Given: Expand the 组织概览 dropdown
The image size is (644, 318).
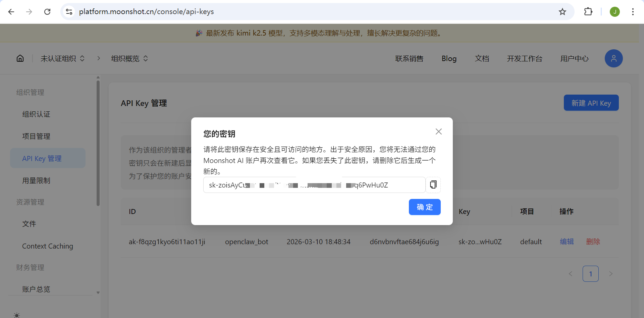Looking at the screenshot, I should pyautogui.click(x=129, y=58).
